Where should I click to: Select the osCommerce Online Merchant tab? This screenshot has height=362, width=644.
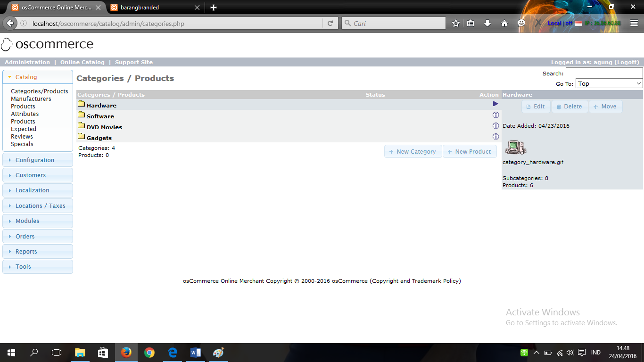pyautogui.click(x=57, y=8)
